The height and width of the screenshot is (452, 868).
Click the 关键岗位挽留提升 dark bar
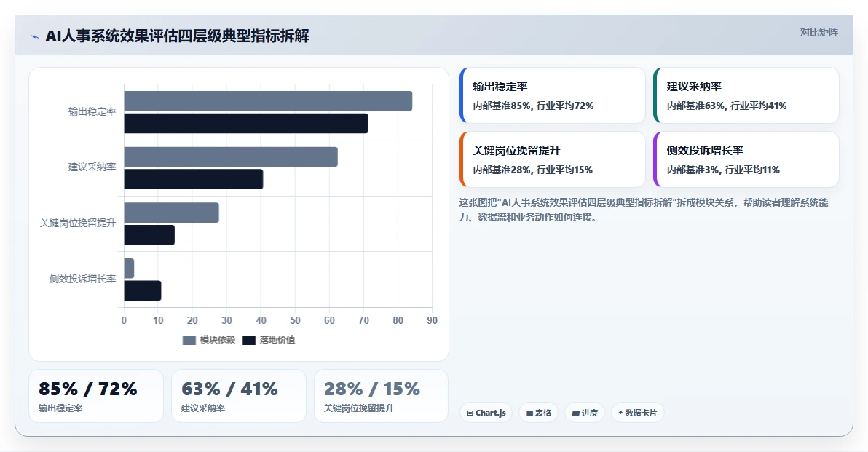(149, 235)
